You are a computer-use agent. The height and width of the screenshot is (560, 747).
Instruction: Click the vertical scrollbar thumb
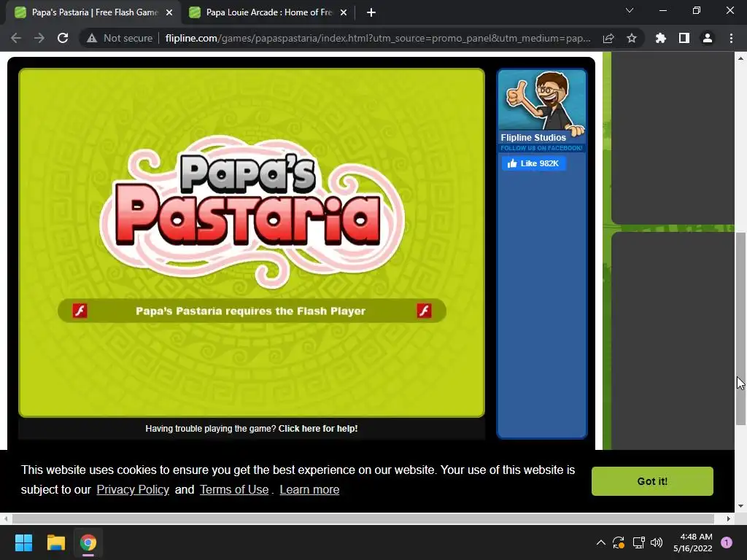pyautogui.click(x=740, y=329)
